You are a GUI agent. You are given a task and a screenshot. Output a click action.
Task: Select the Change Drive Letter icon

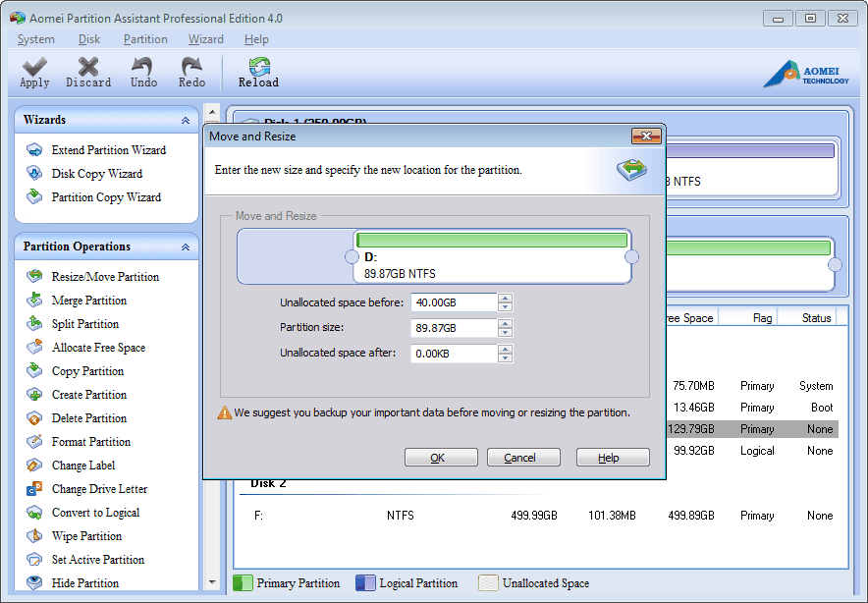(x=34, y=488)
